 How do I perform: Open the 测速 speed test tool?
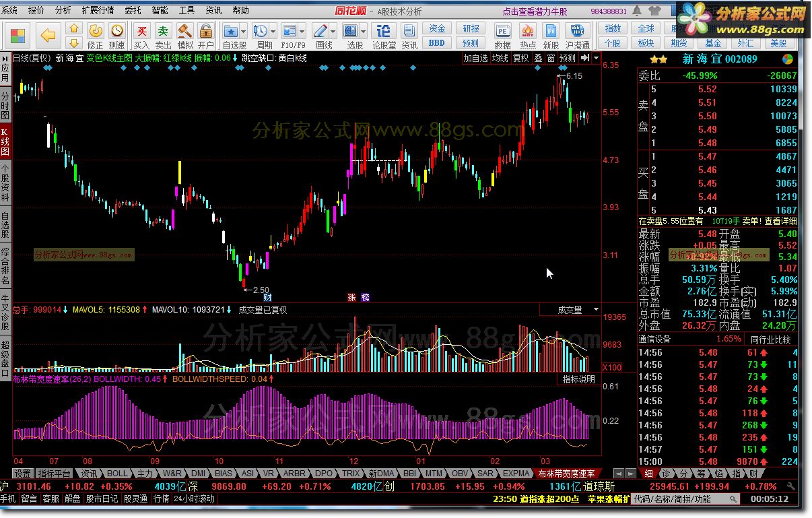coord(117,36)
